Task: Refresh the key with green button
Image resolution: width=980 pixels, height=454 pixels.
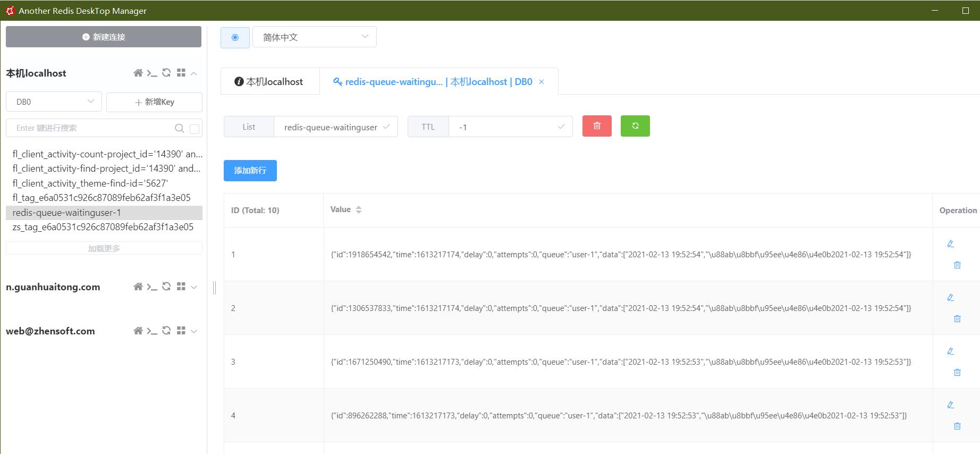Action: (635, 126)
